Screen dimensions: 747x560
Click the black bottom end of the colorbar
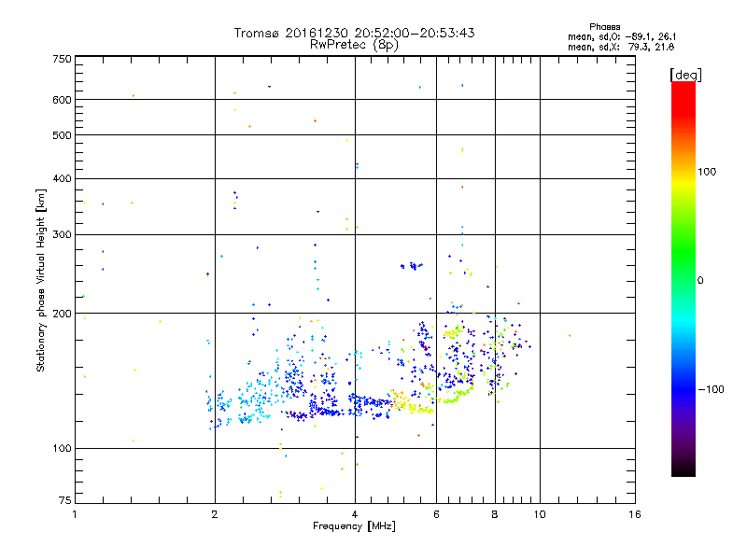(x=684, y=469)
